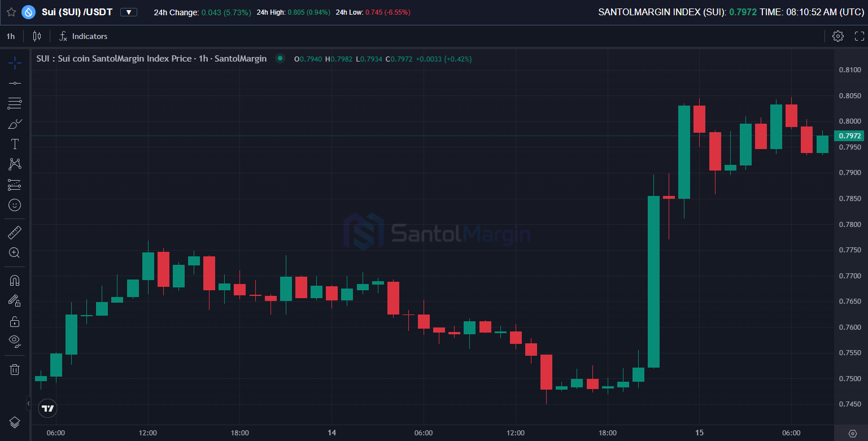
Task: Enter fullscreen chart mode
Action: (860, 36)
